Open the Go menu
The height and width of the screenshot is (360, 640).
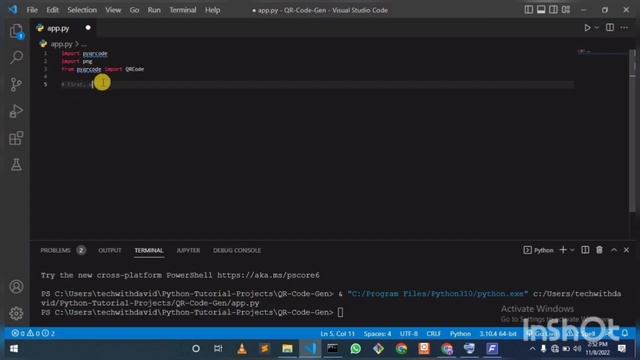click(x=134, y=10)
